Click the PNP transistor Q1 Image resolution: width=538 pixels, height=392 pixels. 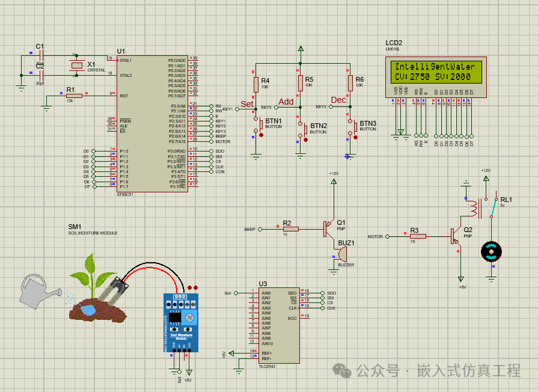coord(328,228)
